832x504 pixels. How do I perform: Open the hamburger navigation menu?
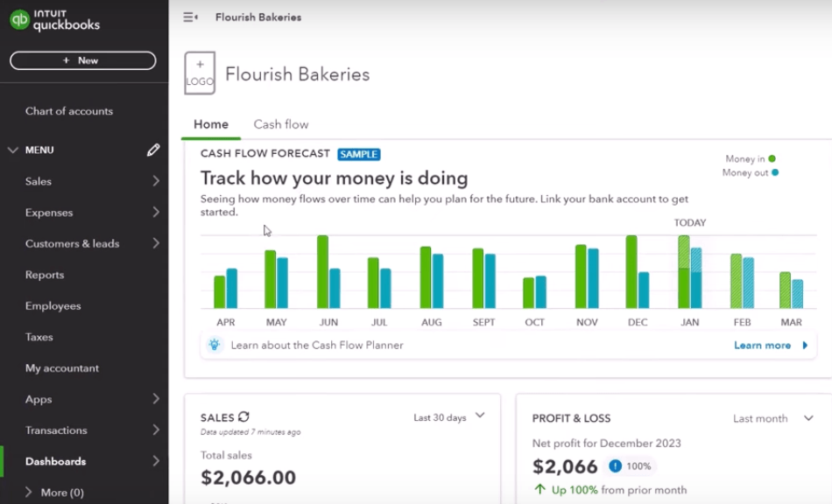[x=190, y=17]
